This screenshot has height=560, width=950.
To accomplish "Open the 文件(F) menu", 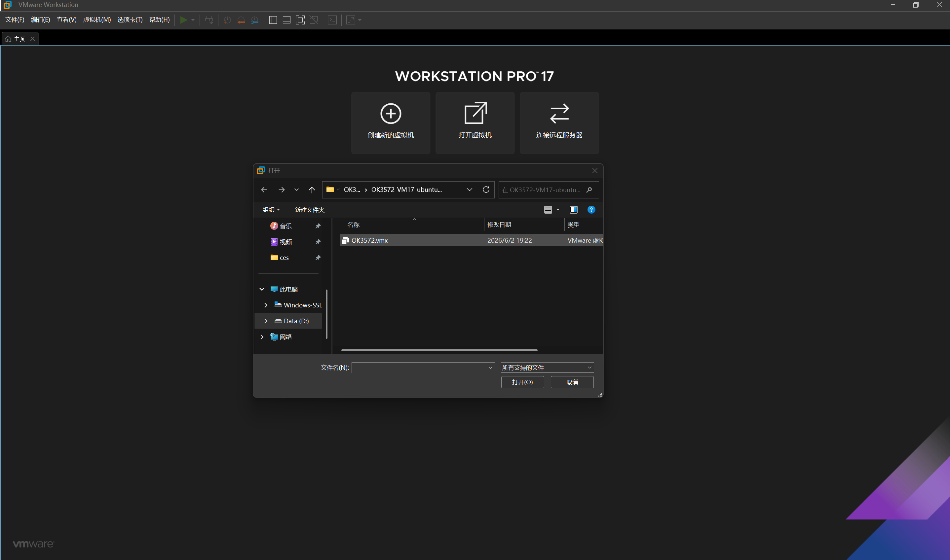I will click(15, 19).
